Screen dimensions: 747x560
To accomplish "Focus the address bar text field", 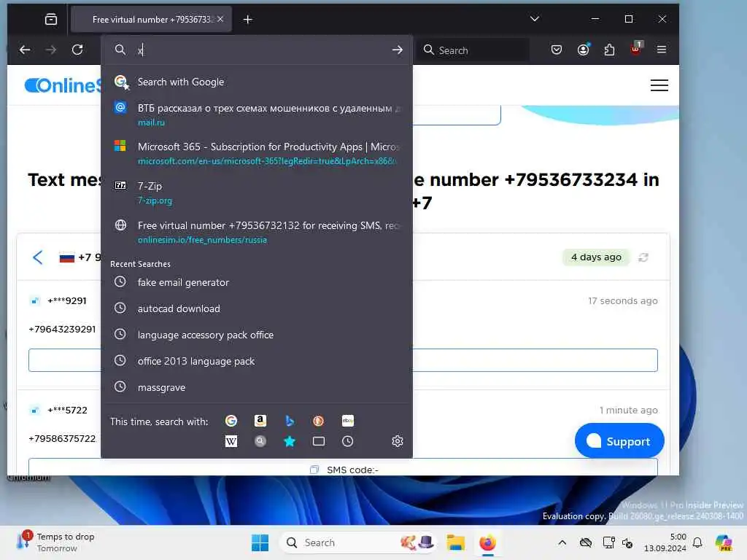I will [262, 50].
